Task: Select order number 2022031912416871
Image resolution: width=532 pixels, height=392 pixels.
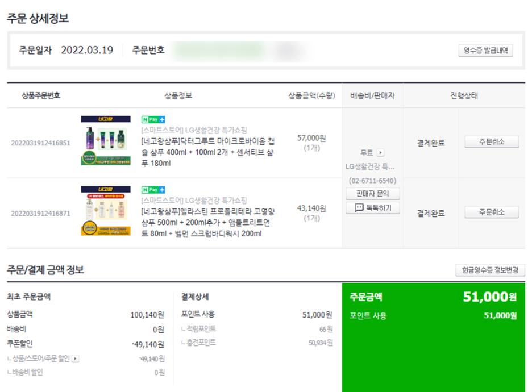Action: coord(41,213)
